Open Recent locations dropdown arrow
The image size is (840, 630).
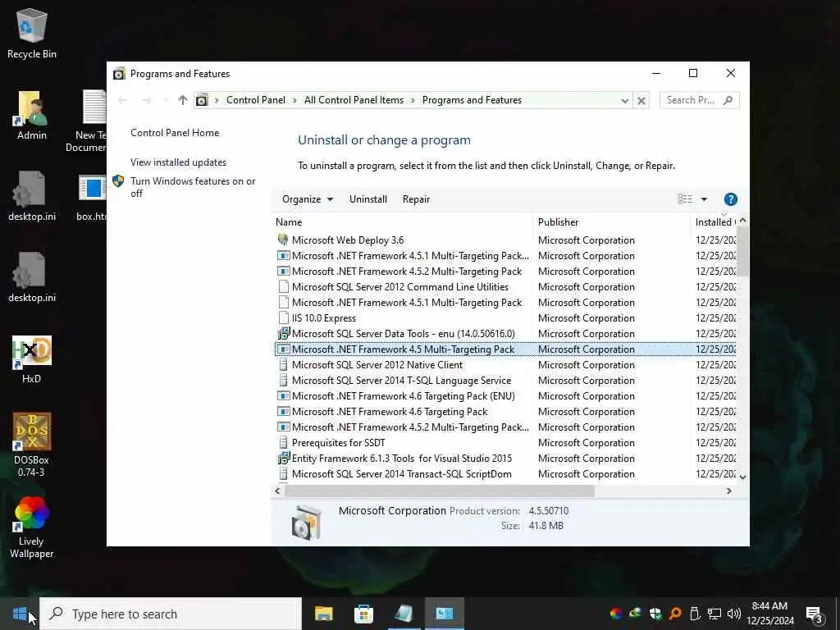click(166, 100)
